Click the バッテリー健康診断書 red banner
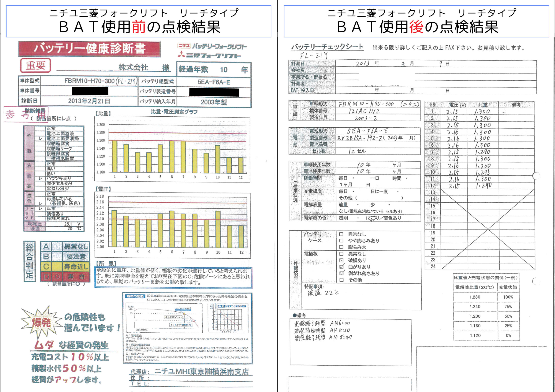555x392 pixels. (90, 49)
